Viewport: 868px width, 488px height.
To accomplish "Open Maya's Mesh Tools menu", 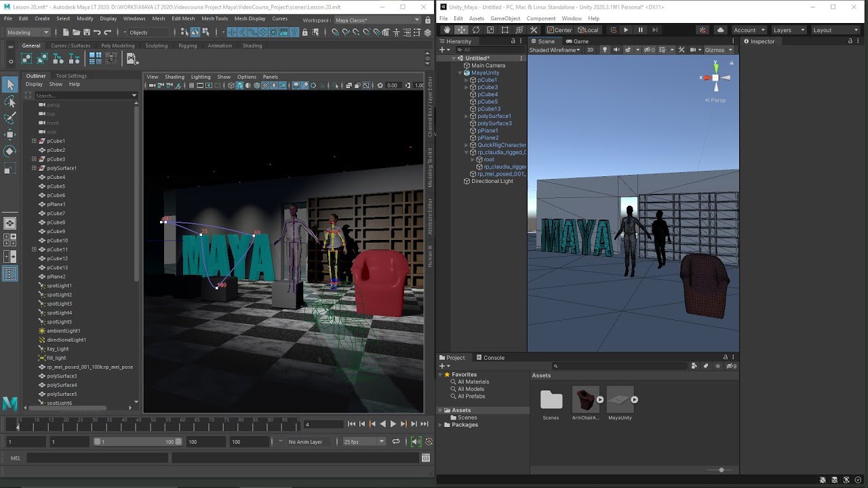I will point(214,19).
